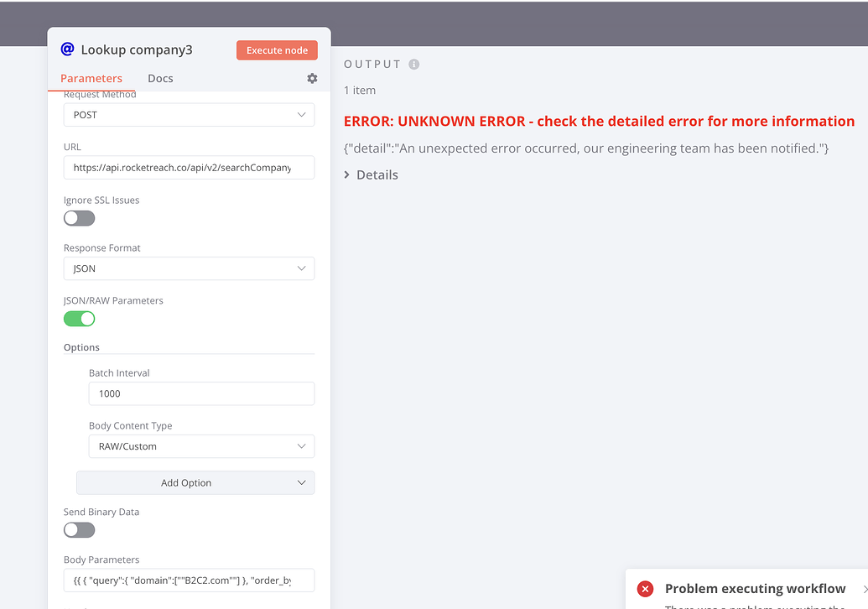Open the Add Option dropdown
This screenshot has height=609, width=868.
pos(195,482)
